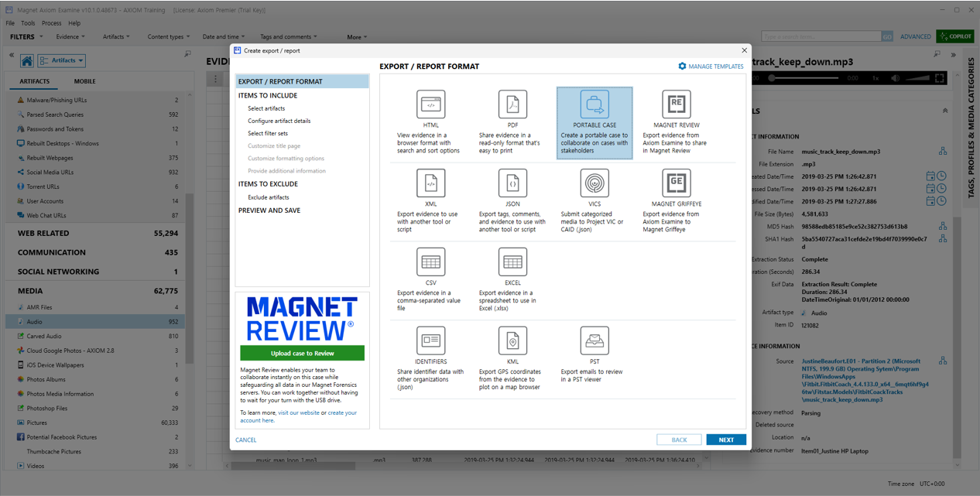Image resolution: width=980 pixels, height=496 pixels.
Task: Click the home icon in Axiom Examine
Action: point(26,60)
